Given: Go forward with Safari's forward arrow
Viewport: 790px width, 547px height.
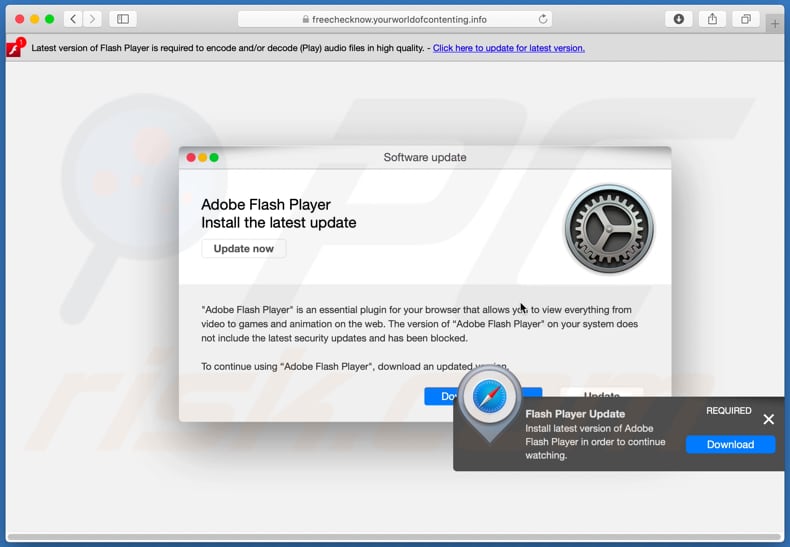Looking at the screenshot, I should [x=92, y=19].
